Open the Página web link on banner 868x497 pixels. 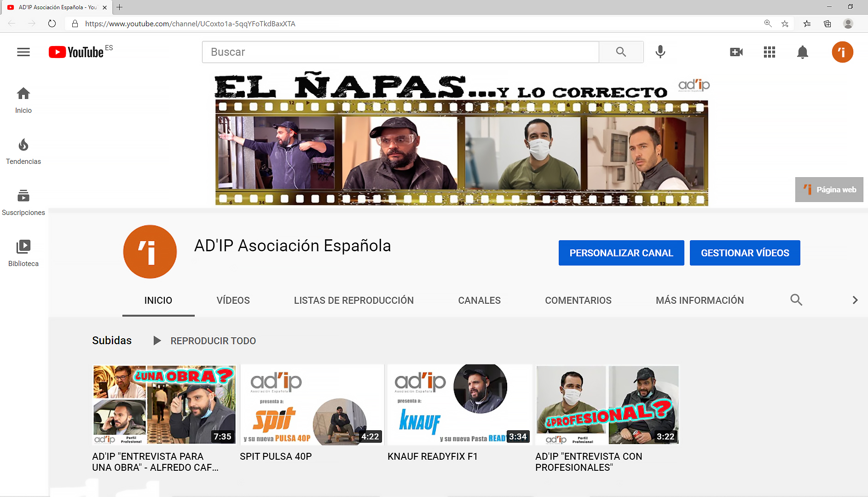829,190
